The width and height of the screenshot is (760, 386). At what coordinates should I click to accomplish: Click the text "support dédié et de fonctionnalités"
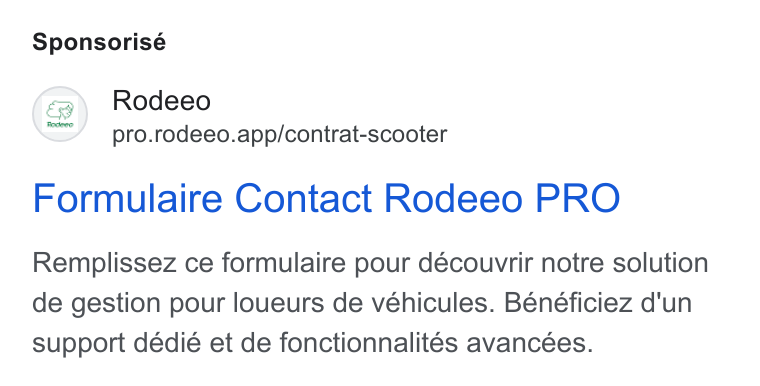(245, 343)
